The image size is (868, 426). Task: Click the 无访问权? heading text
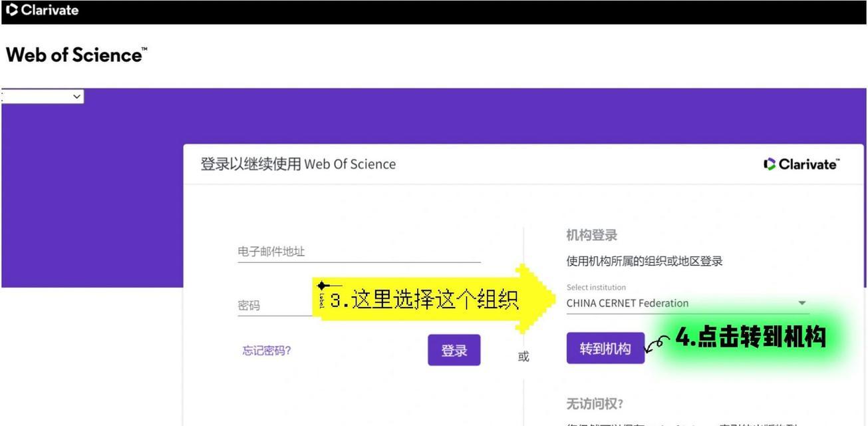click(594, 403)
